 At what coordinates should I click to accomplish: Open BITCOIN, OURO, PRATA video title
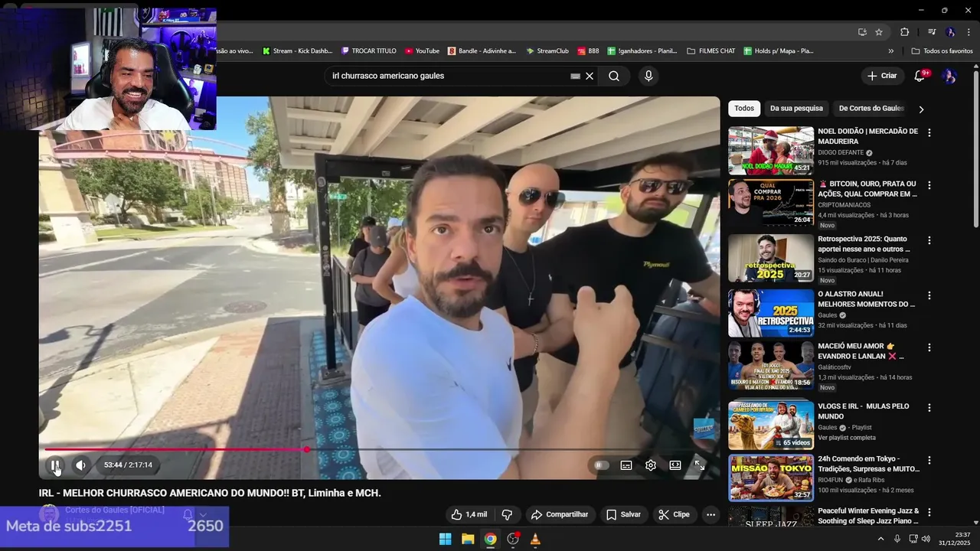click(x=867, y=189)
